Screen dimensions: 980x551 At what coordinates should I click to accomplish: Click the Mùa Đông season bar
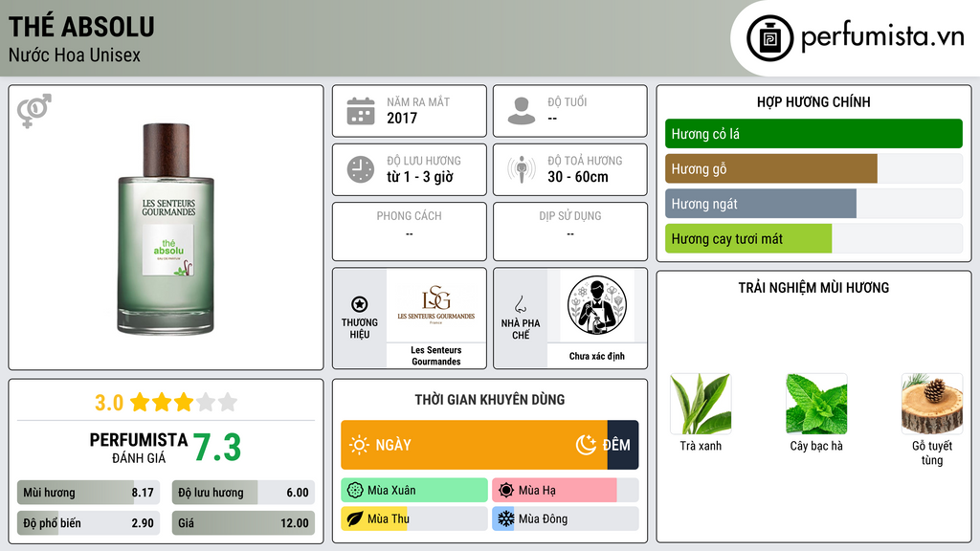pyautogui.click(x=565, y=518)
